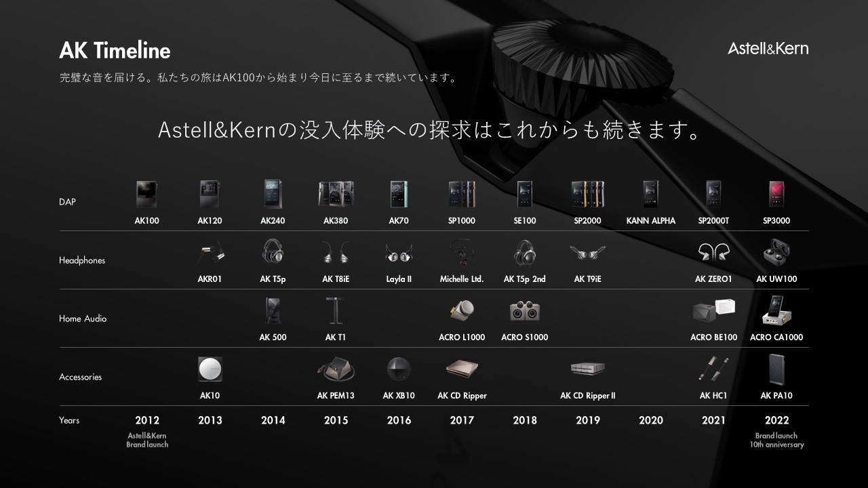The width and height of the screenshot is (868, 488).
Task: Select the AK T5p headphone image
Action: click(273, 253)
